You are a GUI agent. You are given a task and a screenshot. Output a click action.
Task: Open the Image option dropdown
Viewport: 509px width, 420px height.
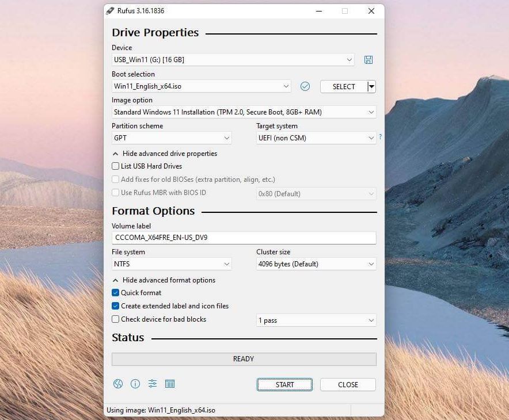244,112
